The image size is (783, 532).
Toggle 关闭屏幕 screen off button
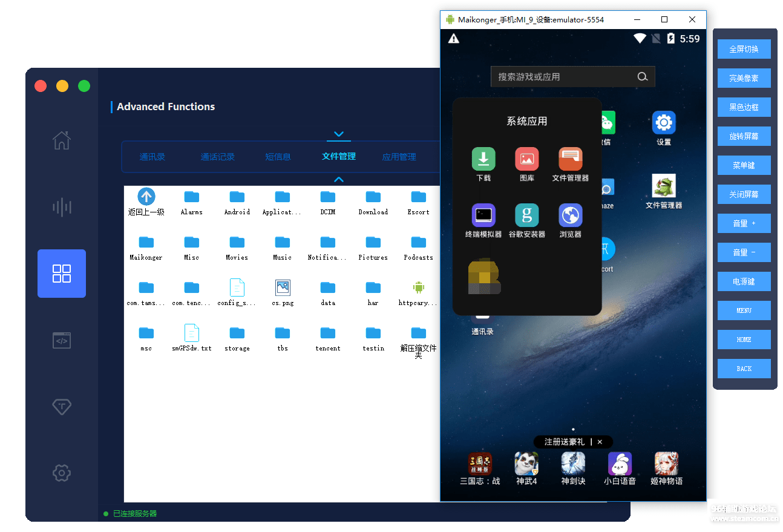click(x=744, y=194)
